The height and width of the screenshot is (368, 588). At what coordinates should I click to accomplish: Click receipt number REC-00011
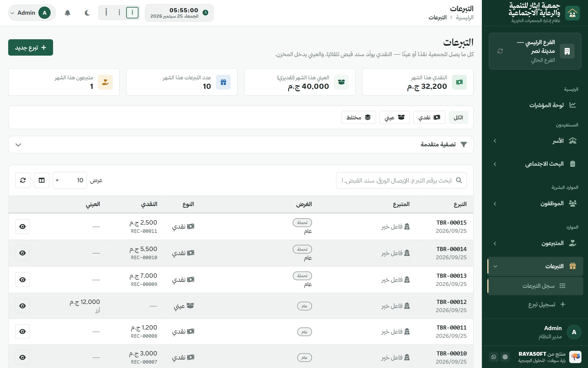coord(144,231)
